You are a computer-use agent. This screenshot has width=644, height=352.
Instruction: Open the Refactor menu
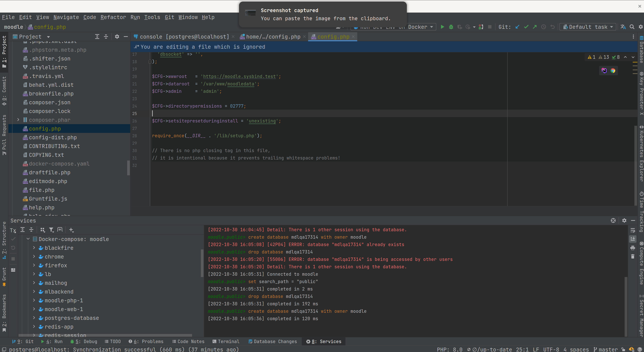coord(113,17)
